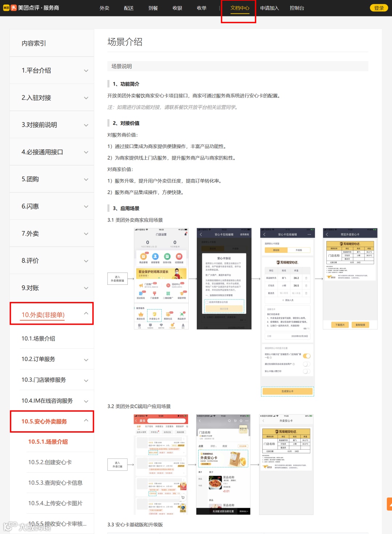Open the 收单 top menu
The width and height of the screenshot is (392, 534).
pyautogui.click(x=202, y=8)
